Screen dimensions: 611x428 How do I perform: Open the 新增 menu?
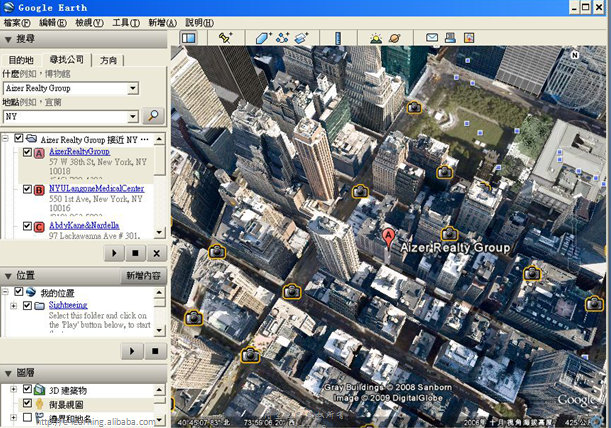pyautogui.click(x=162, y=23)
